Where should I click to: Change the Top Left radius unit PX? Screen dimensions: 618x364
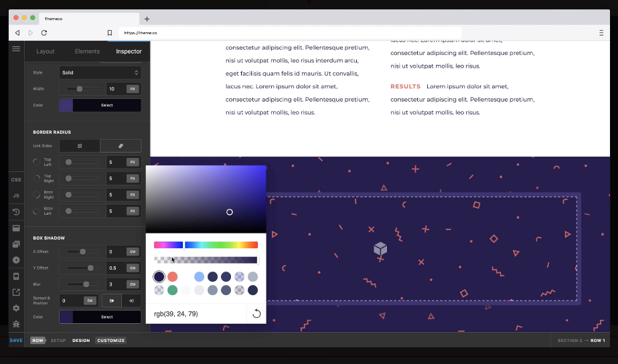[x=133, y=163]
